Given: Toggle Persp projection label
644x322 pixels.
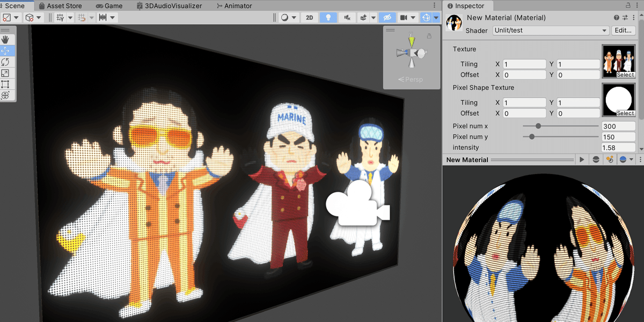Looking at the screenshot, I should click(x=411, y=79).
